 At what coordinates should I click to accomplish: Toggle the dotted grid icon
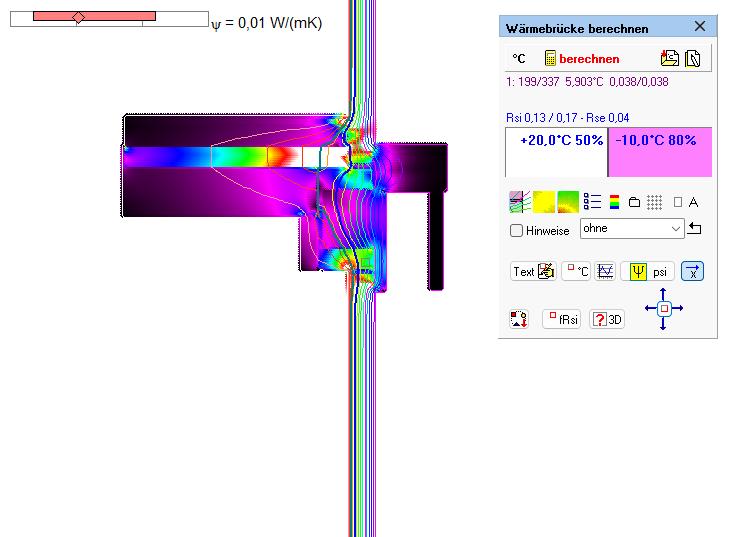tap(654, 202)
